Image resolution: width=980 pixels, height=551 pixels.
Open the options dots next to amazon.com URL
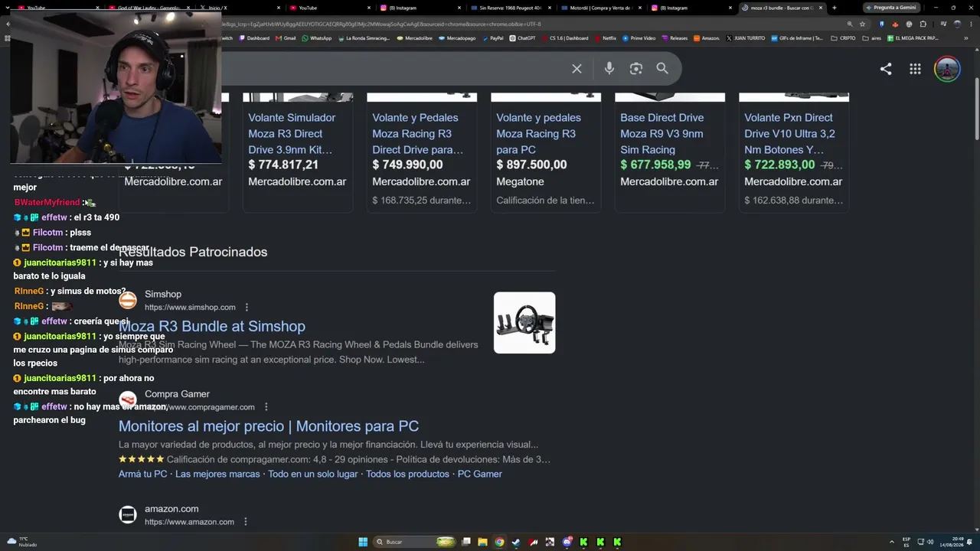click(x=246, y=522)
